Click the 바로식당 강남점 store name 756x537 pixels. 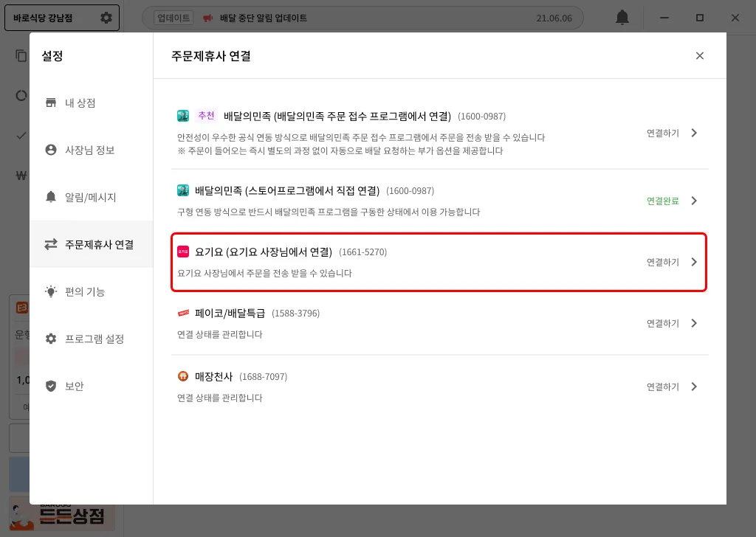click(x=43, y=18)
